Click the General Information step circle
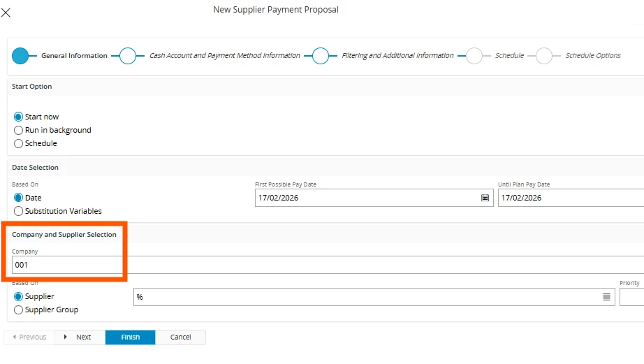The image size is (644, 364). point(20,56)
